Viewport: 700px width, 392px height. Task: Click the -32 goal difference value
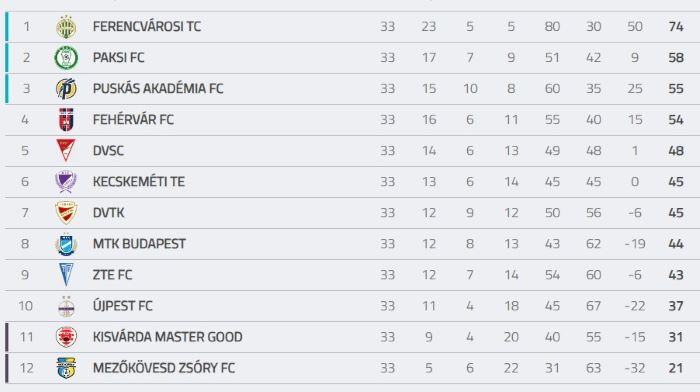[635, 368]
